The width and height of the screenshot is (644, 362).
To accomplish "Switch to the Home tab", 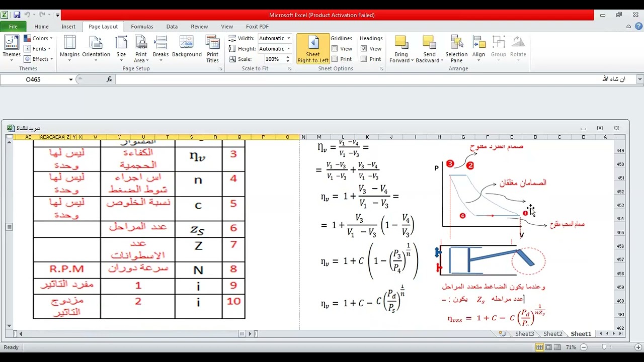I will [x=41, y=27].
